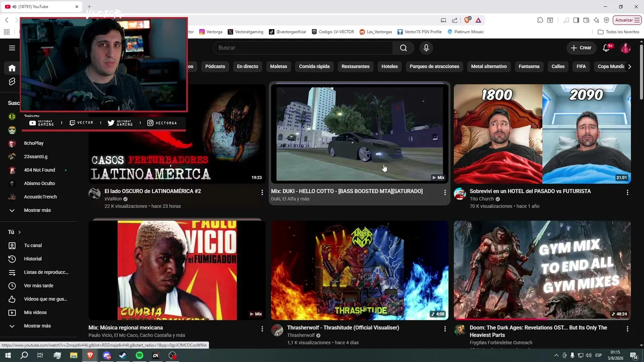
Task: Click the magnifier search button
Action: click(404, 48)
